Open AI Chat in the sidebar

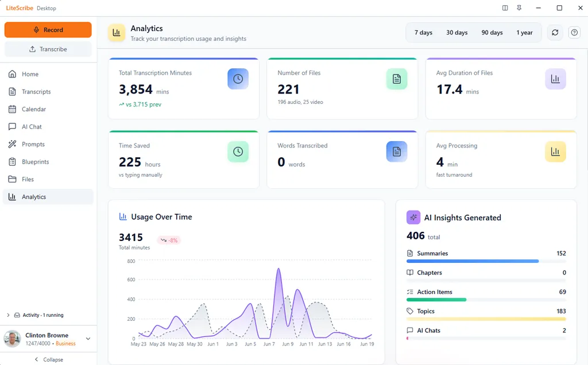point(48,127)
